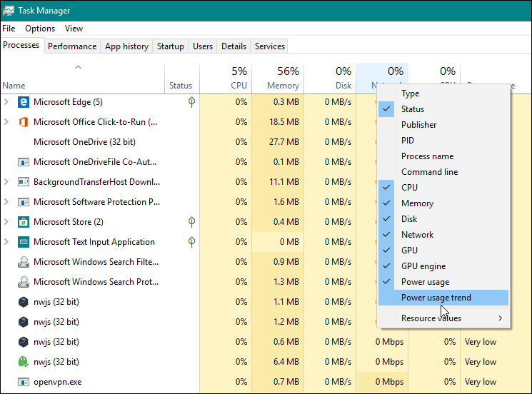Open the Resource values submenu

(x=443, y=318)
